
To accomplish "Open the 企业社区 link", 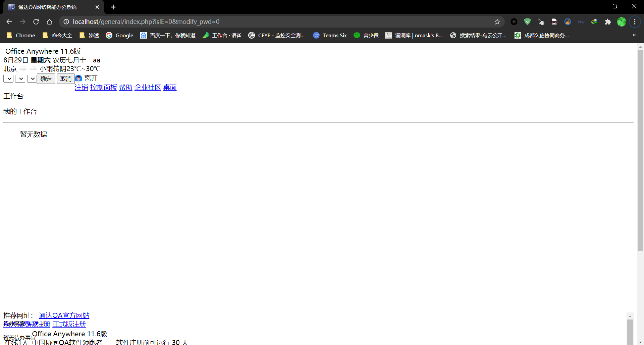I will [148, 87].
